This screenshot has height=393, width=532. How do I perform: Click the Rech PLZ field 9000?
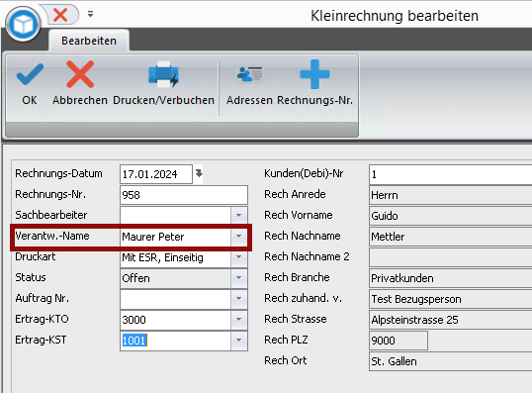pos(399,341)
